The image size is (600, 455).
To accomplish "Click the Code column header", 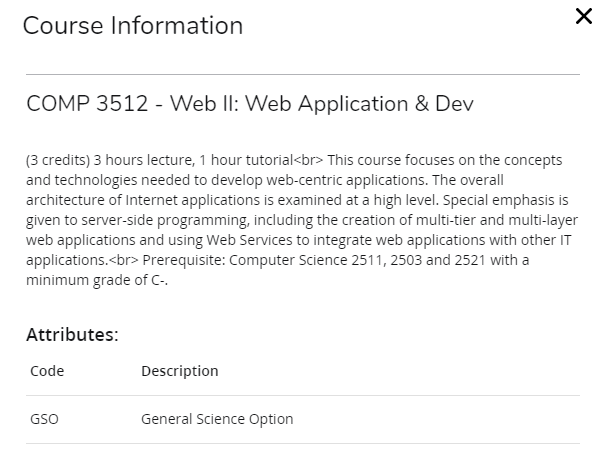I will (x=47, y=371).
